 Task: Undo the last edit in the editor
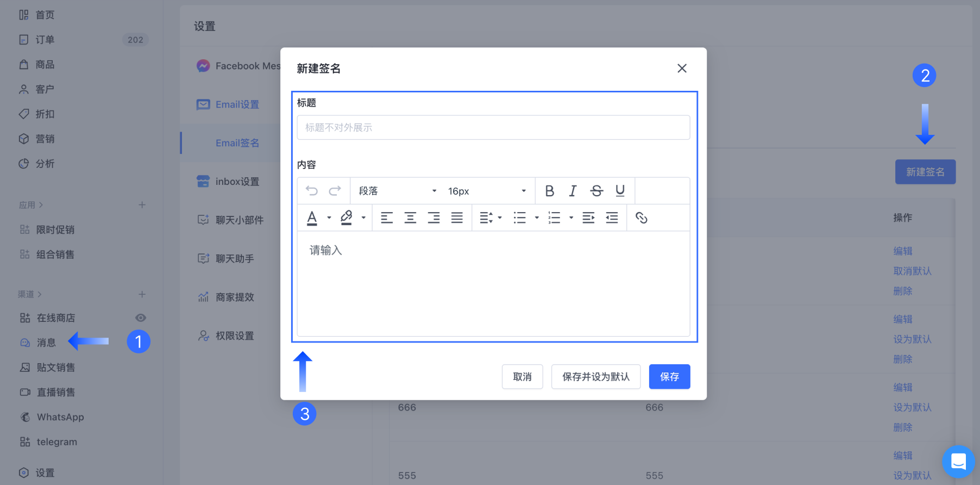pos(312,191)
